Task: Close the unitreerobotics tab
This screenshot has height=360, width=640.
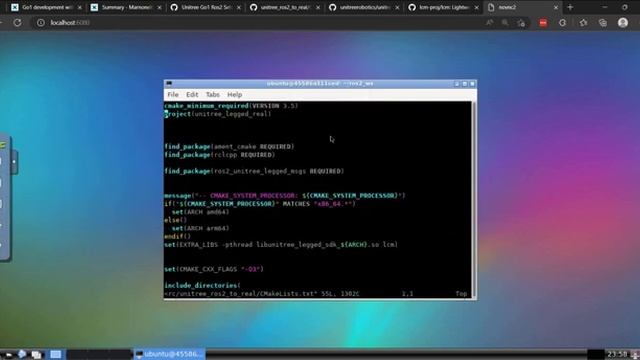Action: click(x=397, y=7)
